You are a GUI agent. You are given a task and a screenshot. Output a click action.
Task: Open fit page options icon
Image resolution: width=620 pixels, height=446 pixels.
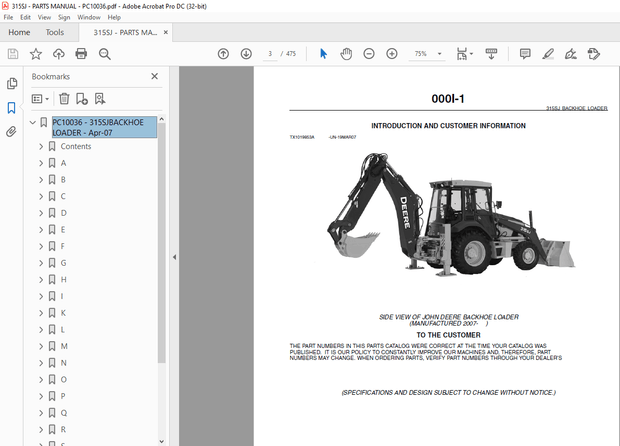point(465,54)
